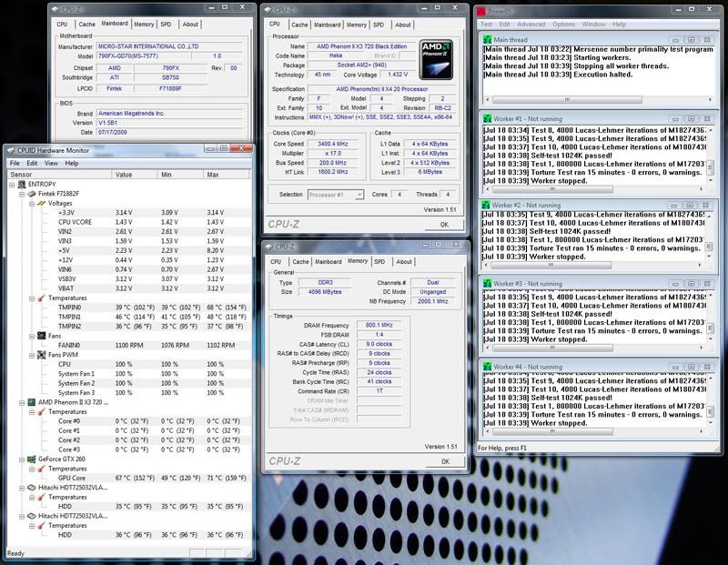
Task: Click the Worker #3 window icon
Action: pyautogui.click(x=487, y=283)
